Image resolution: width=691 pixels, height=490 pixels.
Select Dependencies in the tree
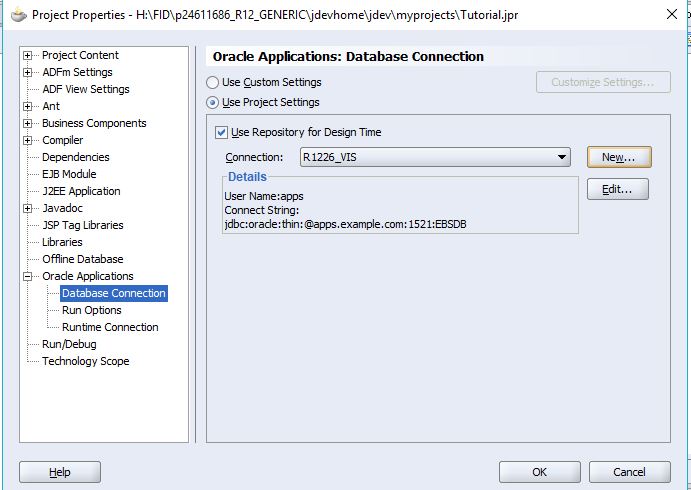click(75, 157)
